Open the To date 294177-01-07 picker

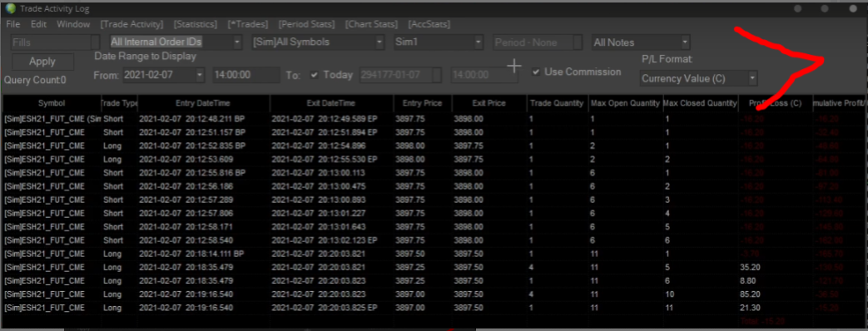click(401, 75)
